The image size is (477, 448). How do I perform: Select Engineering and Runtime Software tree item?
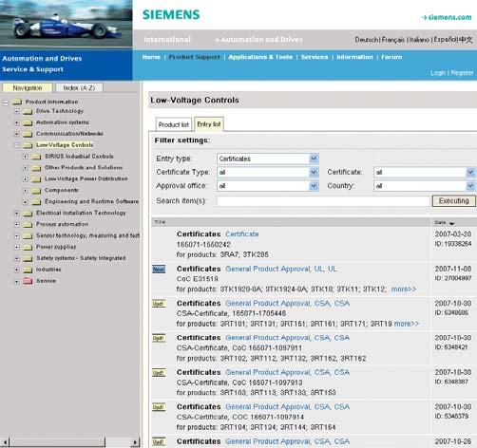click(x=91, y=201)
